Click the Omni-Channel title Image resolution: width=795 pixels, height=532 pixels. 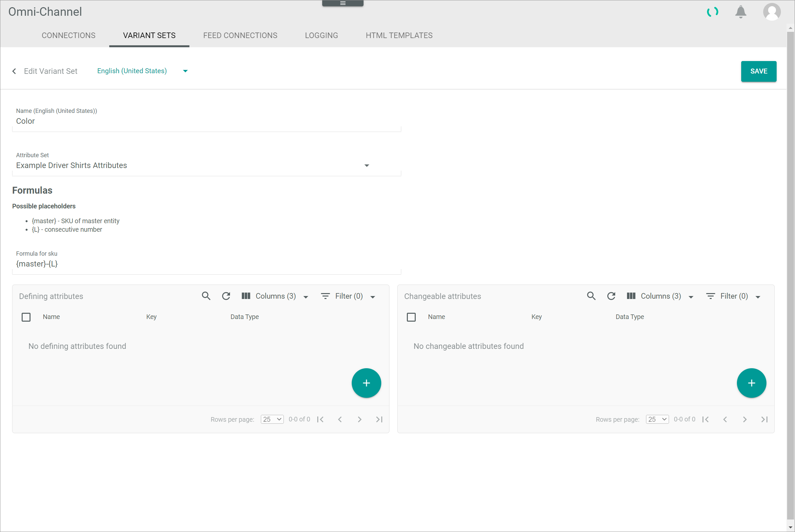tap(45, 12)
